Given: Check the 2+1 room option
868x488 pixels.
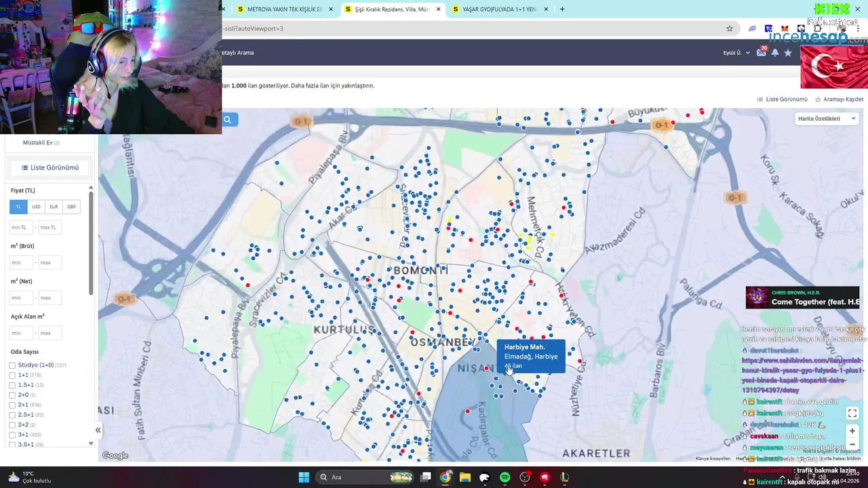Looking at the screenshot, I should point(12,405).
